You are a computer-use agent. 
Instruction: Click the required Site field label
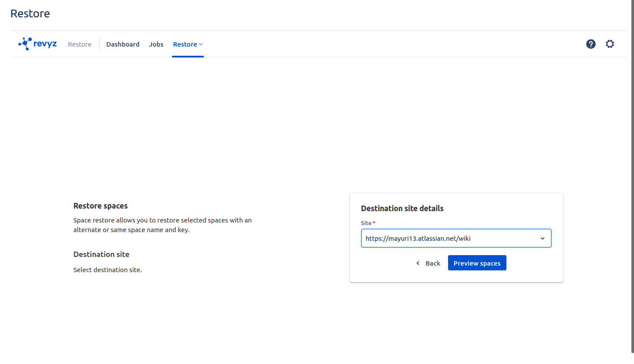pos(366,223)
